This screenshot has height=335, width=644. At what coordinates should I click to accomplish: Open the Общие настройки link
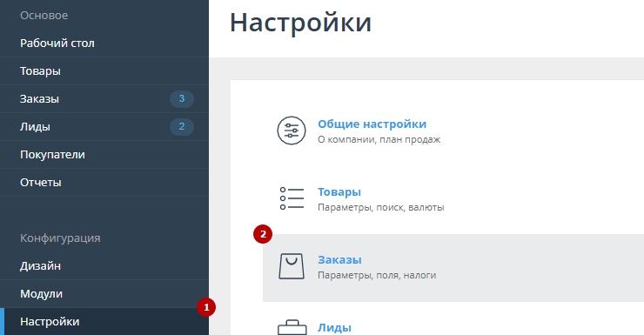pyautogui.click(x=372, y=124)
